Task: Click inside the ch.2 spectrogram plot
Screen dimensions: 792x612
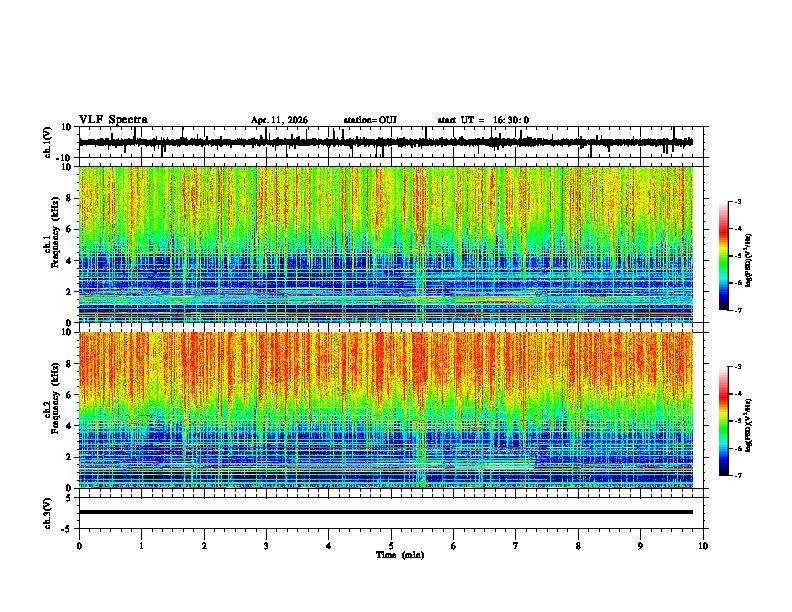Action: pyautogui.click(x=385, y=410)
